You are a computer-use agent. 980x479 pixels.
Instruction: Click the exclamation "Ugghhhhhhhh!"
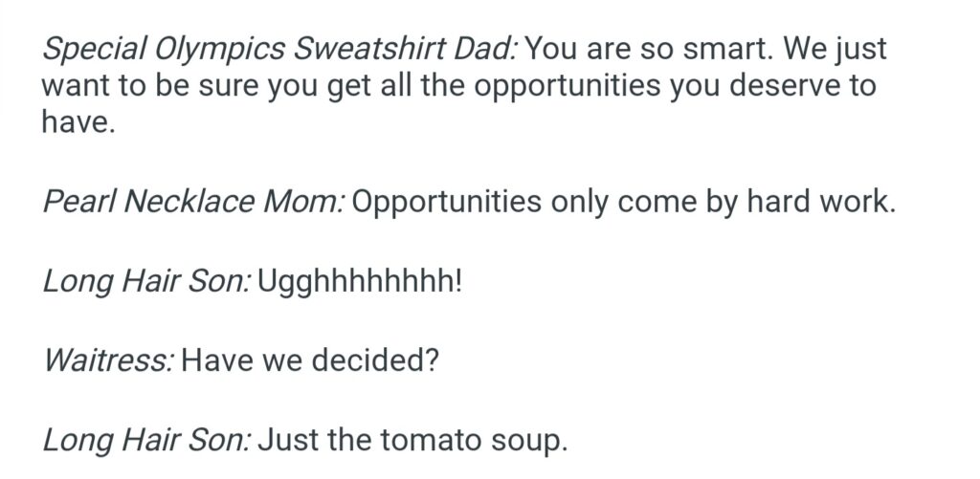tap(360, 282)
